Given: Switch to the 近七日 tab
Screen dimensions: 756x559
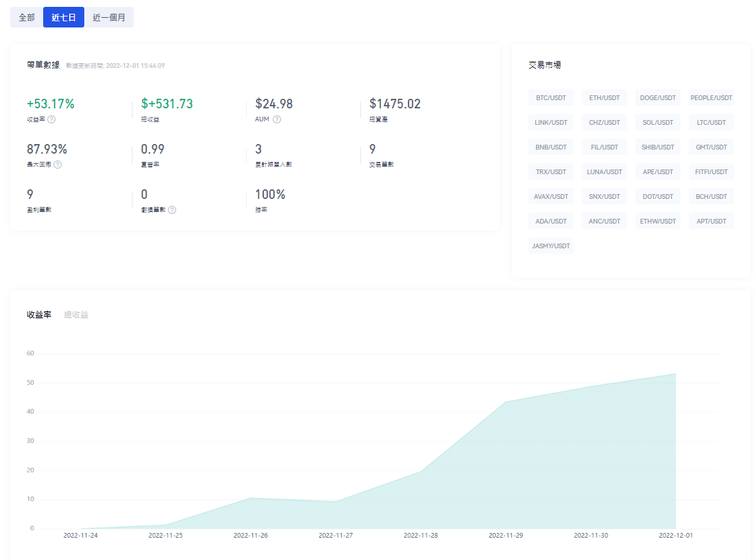Looking at the screenshot, I should pos(64,18).
